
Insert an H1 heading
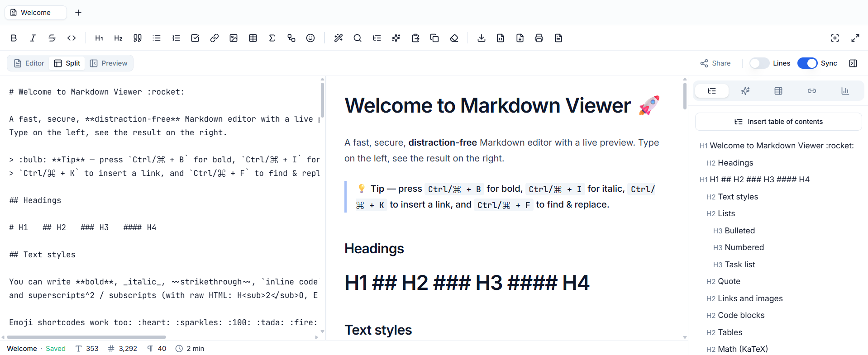pyautogui.click(x=99, y=38)
